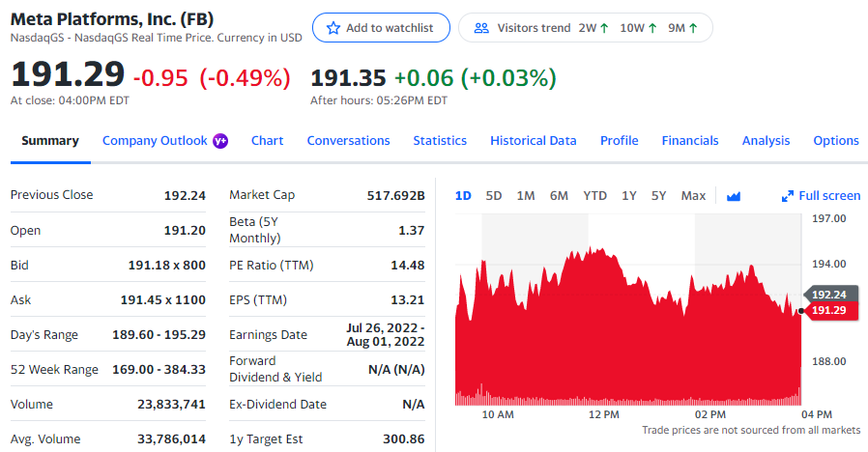Select the 5Y chart range
Screen dimensions: 868x452
coord(659,196)
